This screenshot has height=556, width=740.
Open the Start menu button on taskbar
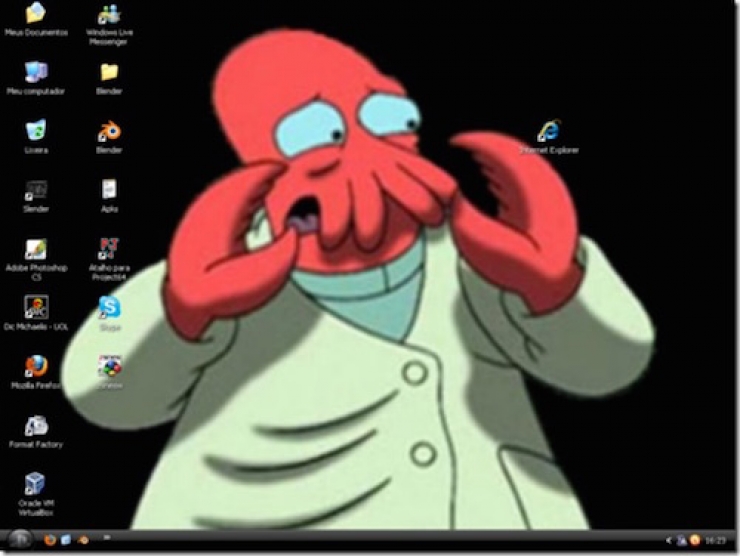tap(19, 540)
